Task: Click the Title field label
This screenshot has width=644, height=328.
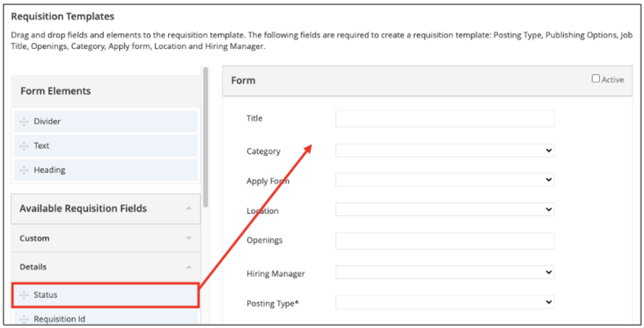Action: 254,118
